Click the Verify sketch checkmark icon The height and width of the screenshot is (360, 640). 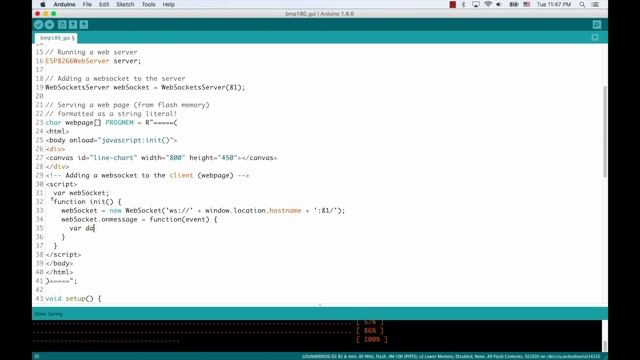pyautogui.click(x=38, y=25)
